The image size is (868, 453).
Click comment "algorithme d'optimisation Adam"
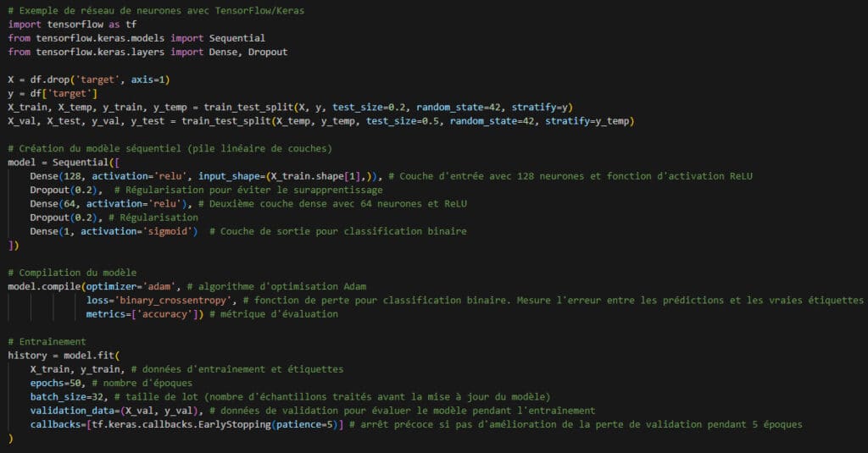coord(282,286)
